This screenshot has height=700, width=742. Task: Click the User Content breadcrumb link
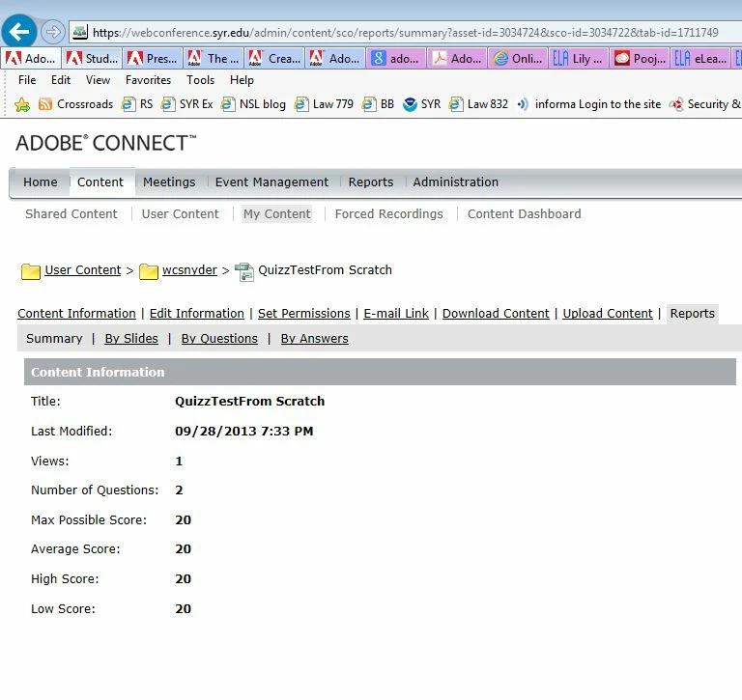pyautogui.click(x=83, y=270)
